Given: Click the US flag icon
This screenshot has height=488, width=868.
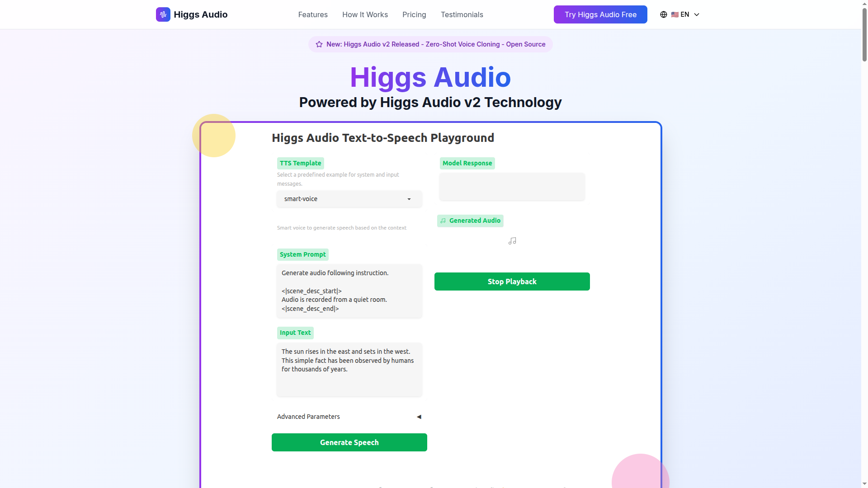Looking at the screenshot, I should coord(675,14).
